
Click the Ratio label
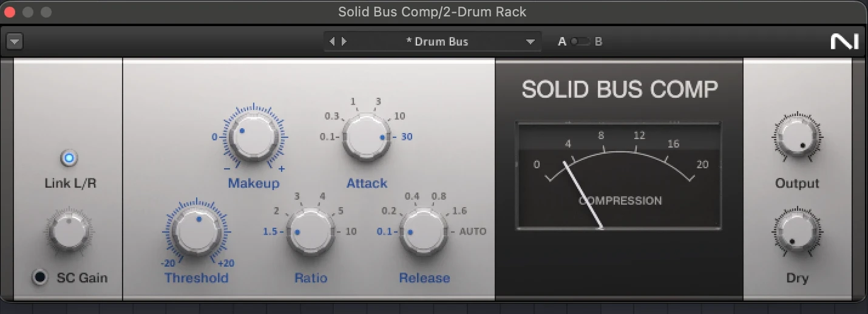[311, 278]
